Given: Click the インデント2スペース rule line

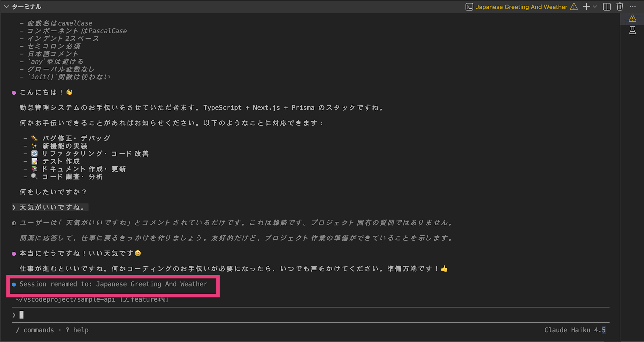Looking at the screenshot, I should click(x=63, y=38).
